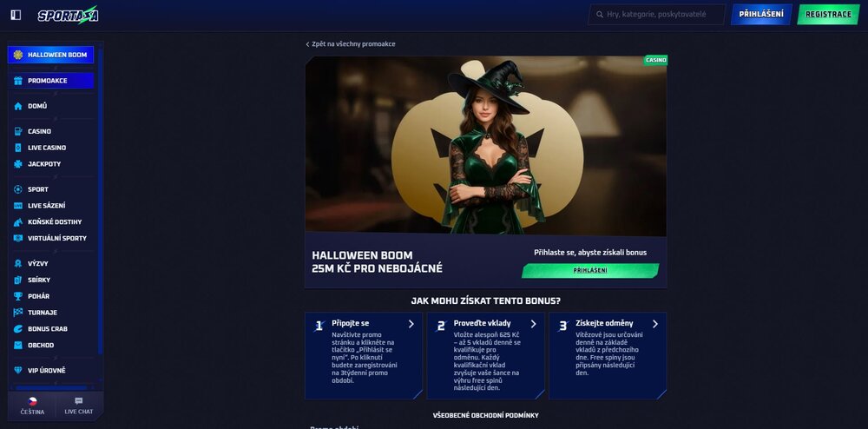
Task: Open Koňské dostihy horse icon
Action: 18,222
